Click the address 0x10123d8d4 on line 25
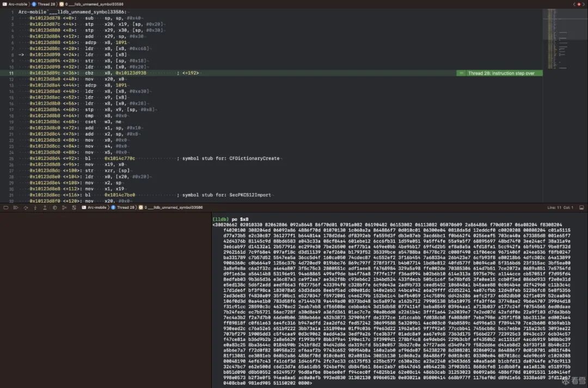This screenshot has height=388, width=588. tap(45, 159)
